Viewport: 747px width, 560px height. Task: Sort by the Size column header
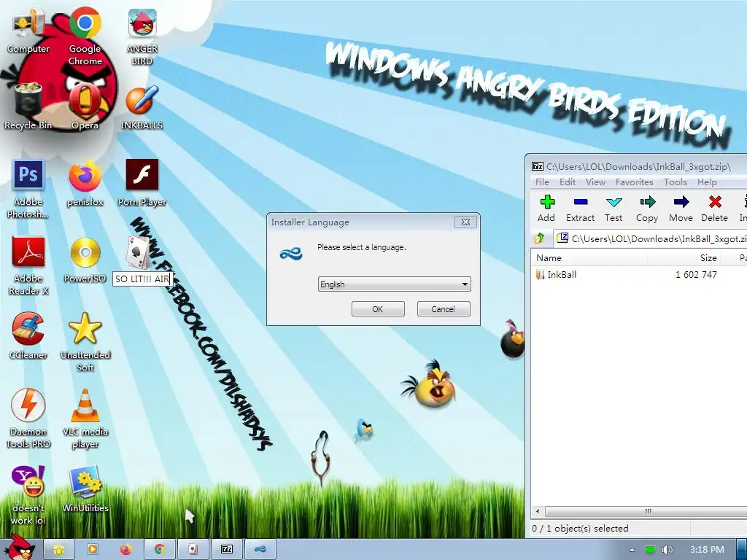pyautogui.click(x=684, y=257)
